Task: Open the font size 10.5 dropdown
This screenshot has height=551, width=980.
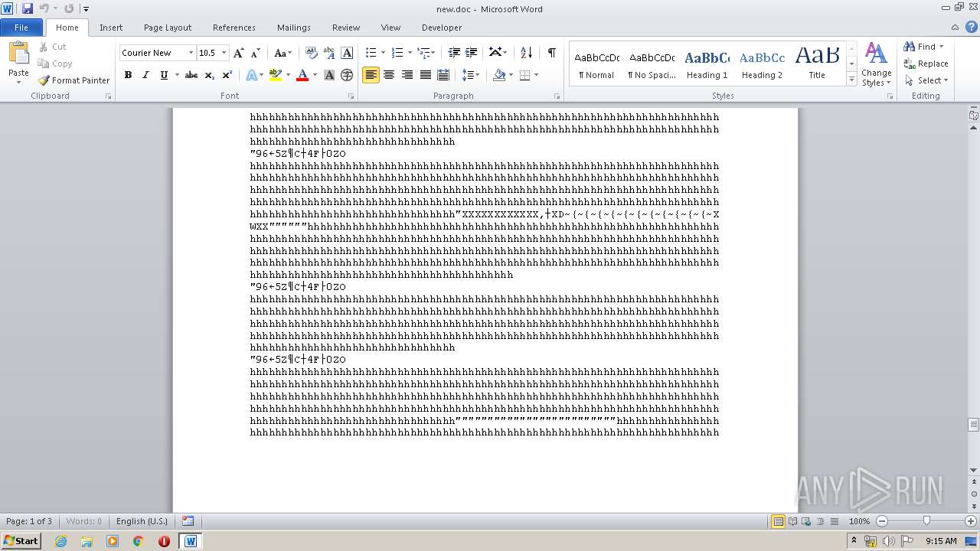Action: pos(224,53)
